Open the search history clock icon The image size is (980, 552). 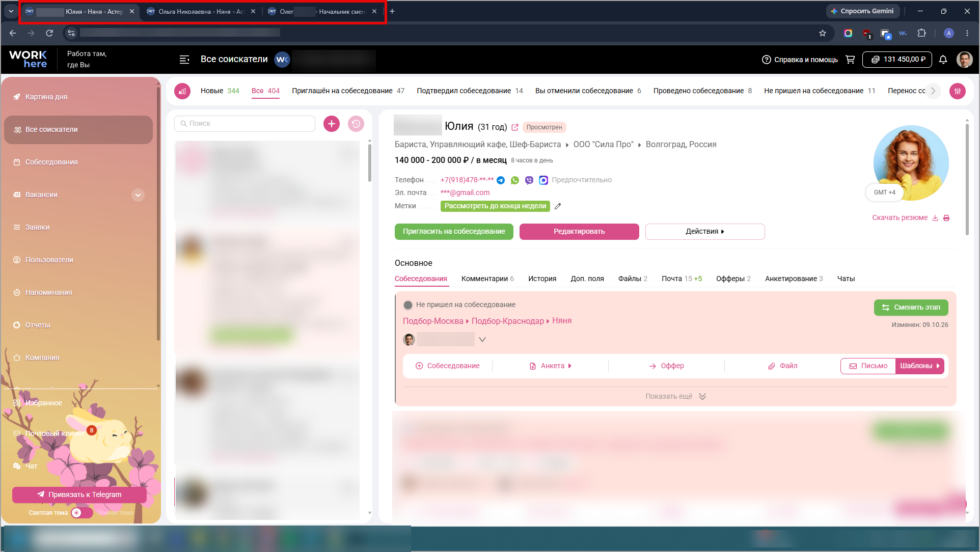pyautogui.click(x=356, y=124)
